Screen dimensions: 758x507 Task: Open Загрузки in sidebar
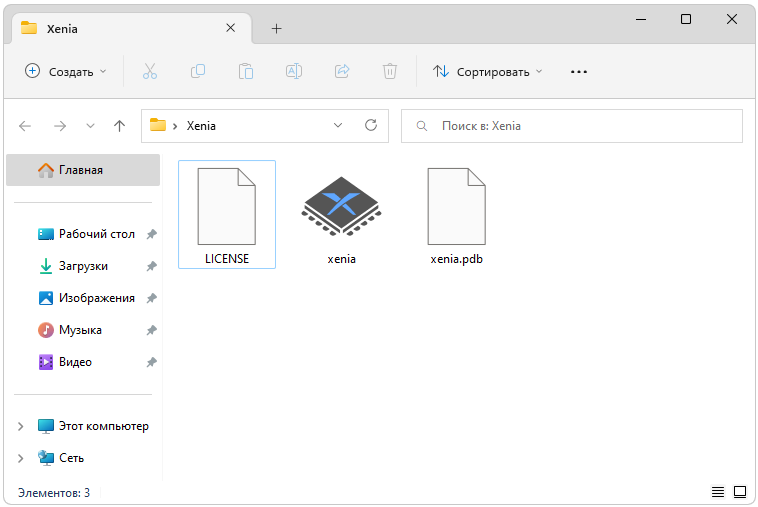pos(73,266)
